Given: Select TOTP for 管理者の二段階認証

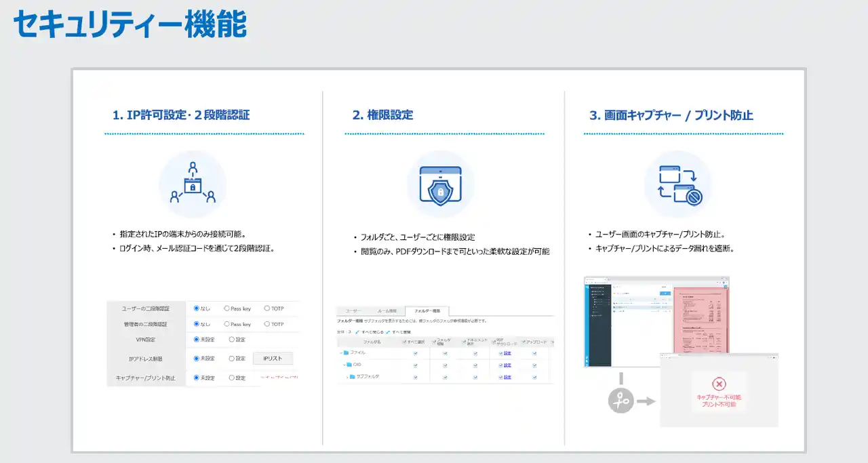Looking at the screenshot, I should [267, 324].
